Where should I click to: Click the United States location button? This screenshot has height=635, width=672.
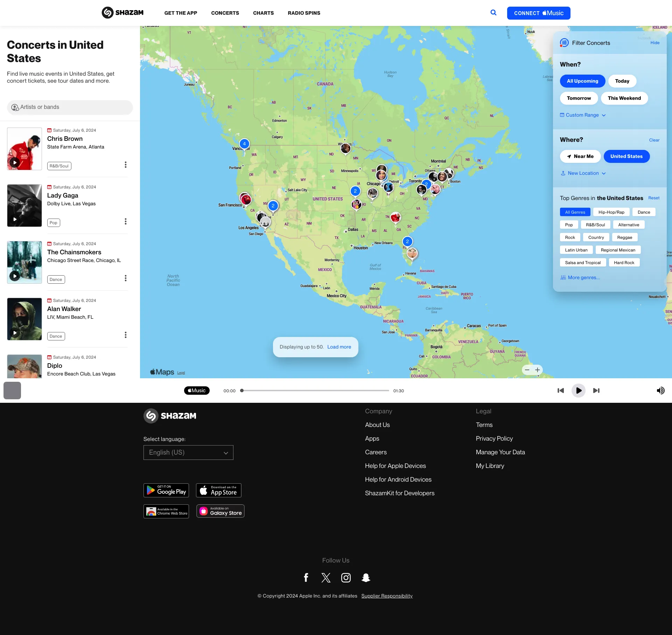pyautogui.click(x=626, y=156)
